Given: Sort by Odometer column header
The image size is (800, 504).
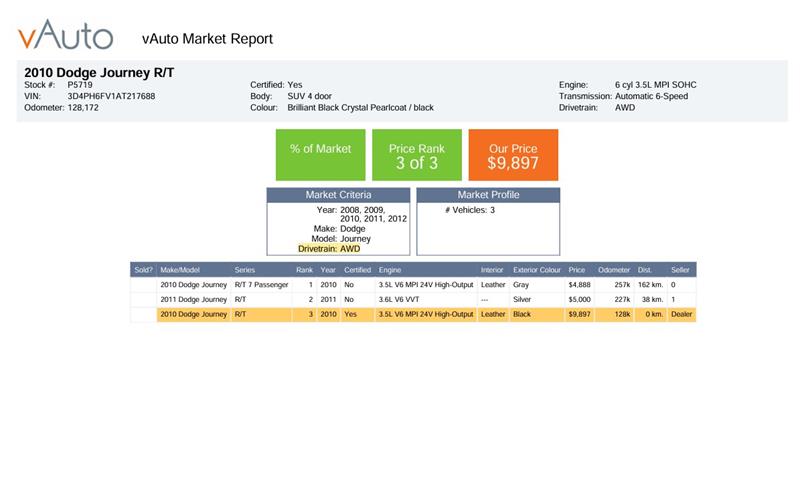Looking at the screenshot, I should 614,270.
